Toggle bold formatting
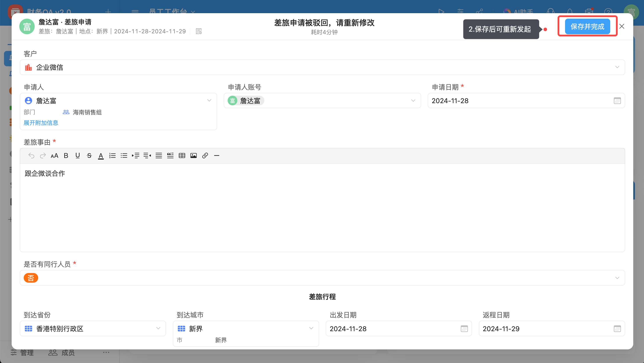This screenshot has height=363, width=644. click(x=66, y=156)
